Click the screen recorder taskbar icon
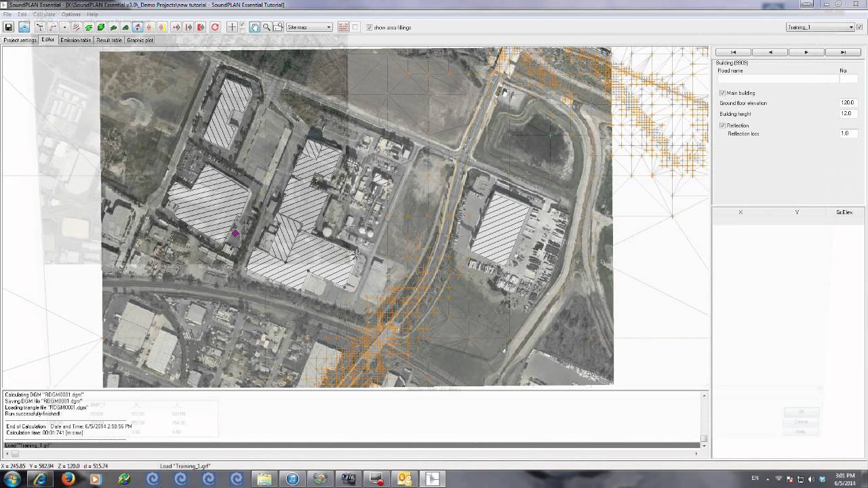Screen dimensions: 868x488 point(377,479)
